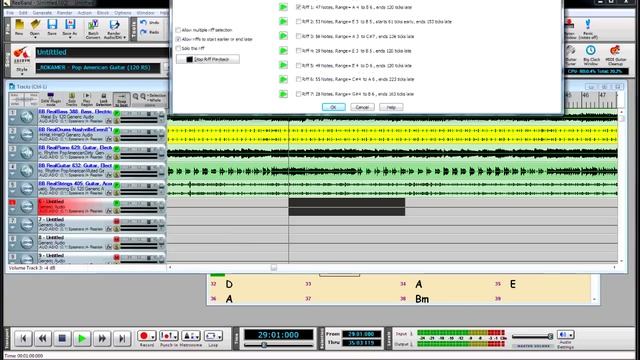Click Cancel in the riff dialog
The height and width of the screenshot is (360, 640).
362,107
